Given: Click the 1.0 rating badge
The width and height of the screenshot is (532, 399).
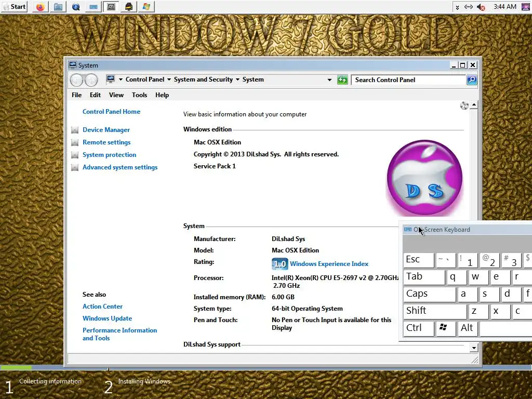Looking at the screenshot, I should tap(280, 264).
